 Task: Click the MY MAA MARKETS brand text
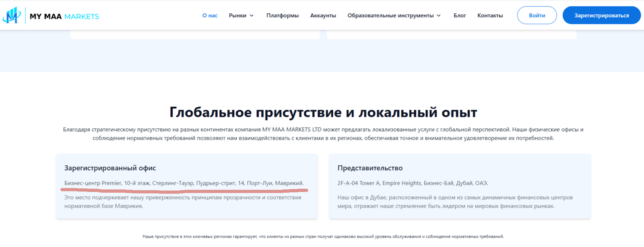[x=64, y=16]
